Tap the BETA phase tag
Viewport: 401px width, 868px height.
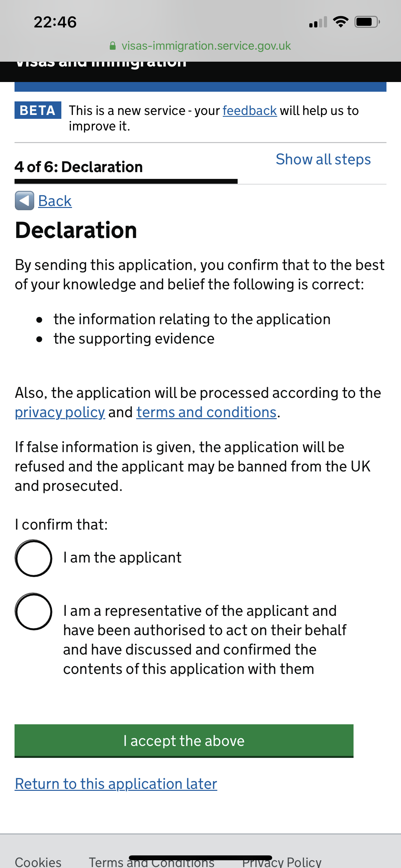click(x=38, y=110)
